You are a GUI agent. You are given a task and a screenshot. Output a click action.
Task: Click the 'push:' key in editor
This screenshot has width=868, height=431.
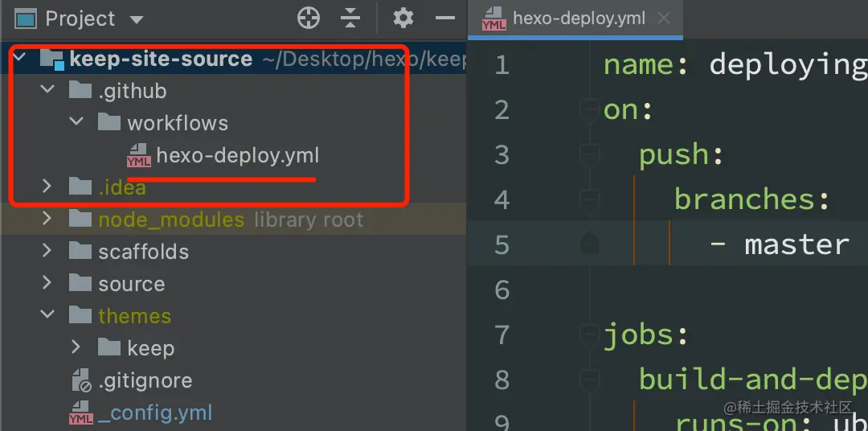point(682,156)
